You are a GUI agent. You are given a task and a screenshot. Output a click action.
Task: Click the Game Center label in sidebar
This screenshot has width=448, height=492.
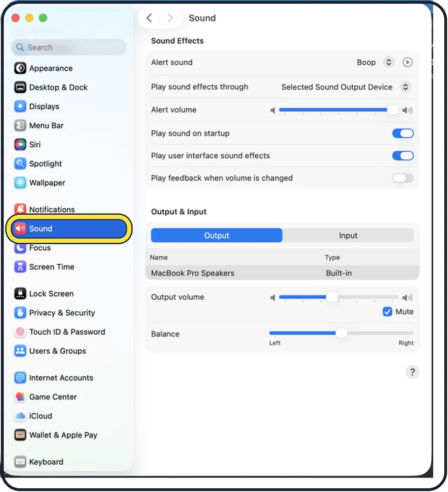tap(53, 397)
